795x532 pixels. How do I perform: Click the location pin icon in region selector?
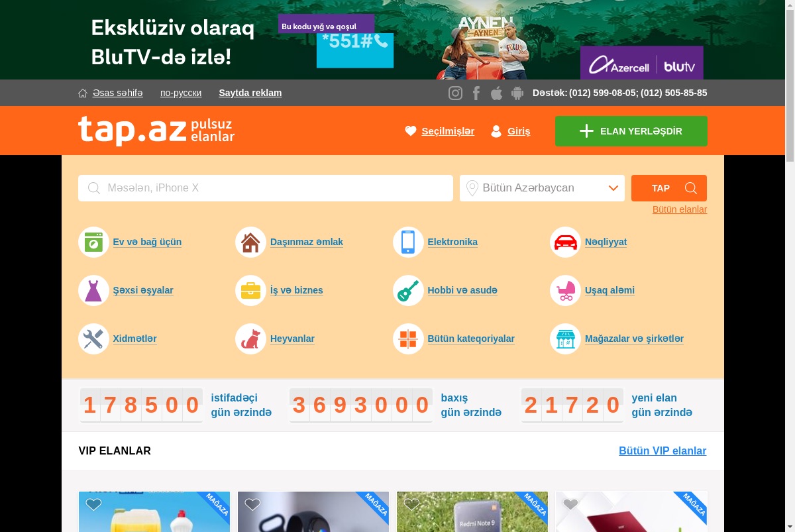click(472, 188)
